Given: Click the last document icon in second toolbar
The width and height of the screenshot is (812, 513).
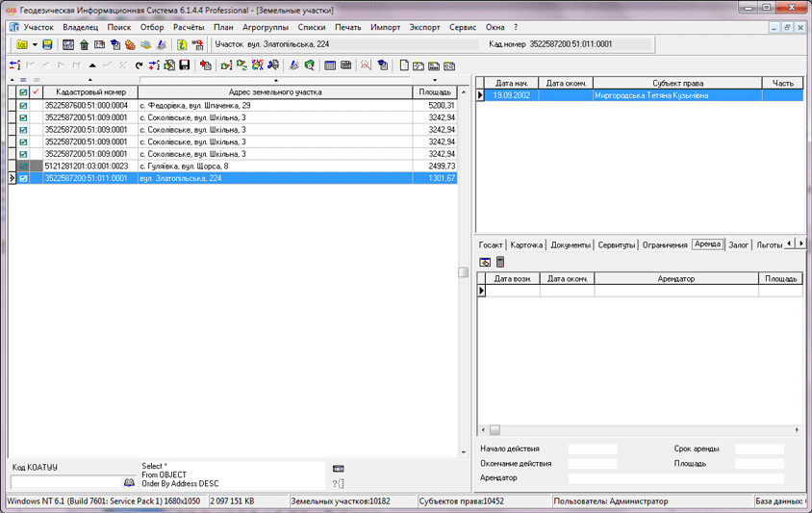Looking at the screenshot, I should point(449,65).
